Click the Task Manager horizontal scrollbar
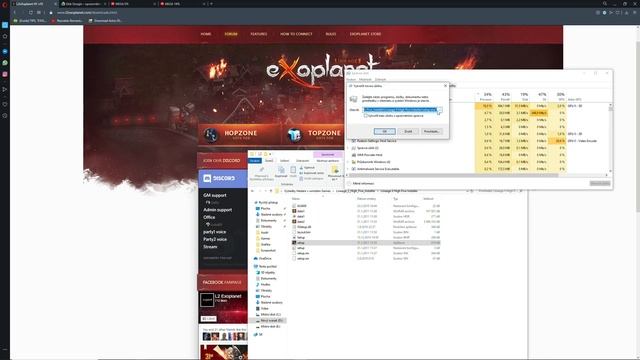The width and height of the screenshot is (640, 360). coord(453,175)
